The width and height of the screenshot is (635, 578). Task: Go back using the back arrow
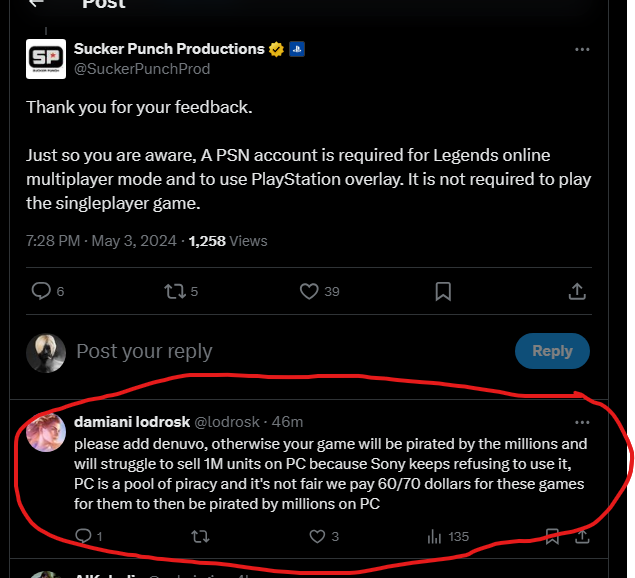pyautogui.click(x=37, y=5)
